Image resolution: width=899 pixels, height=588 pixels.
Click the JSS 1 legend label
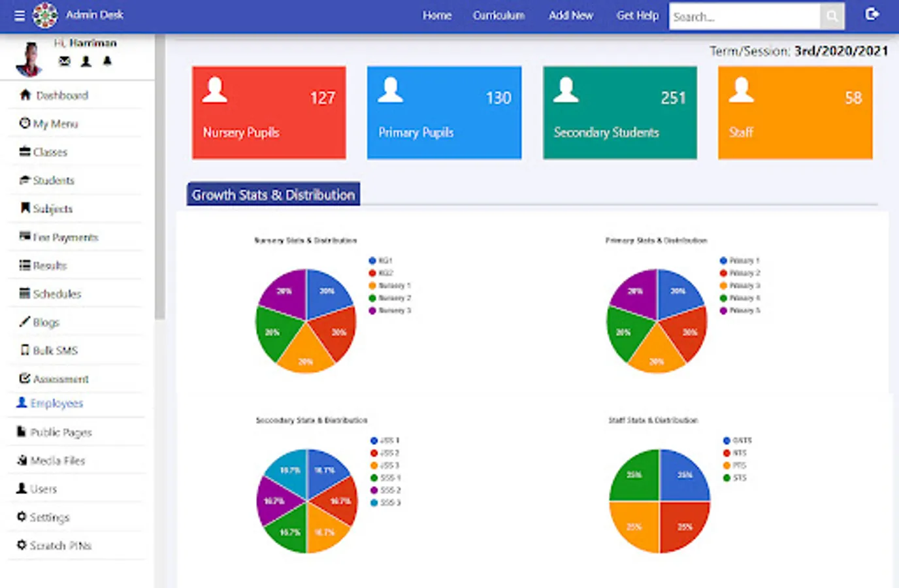(x=389, y=440)
